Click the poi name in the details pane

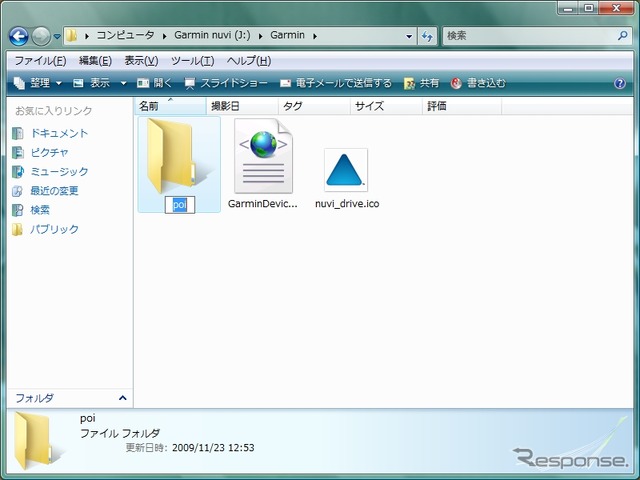pos(88,418)
